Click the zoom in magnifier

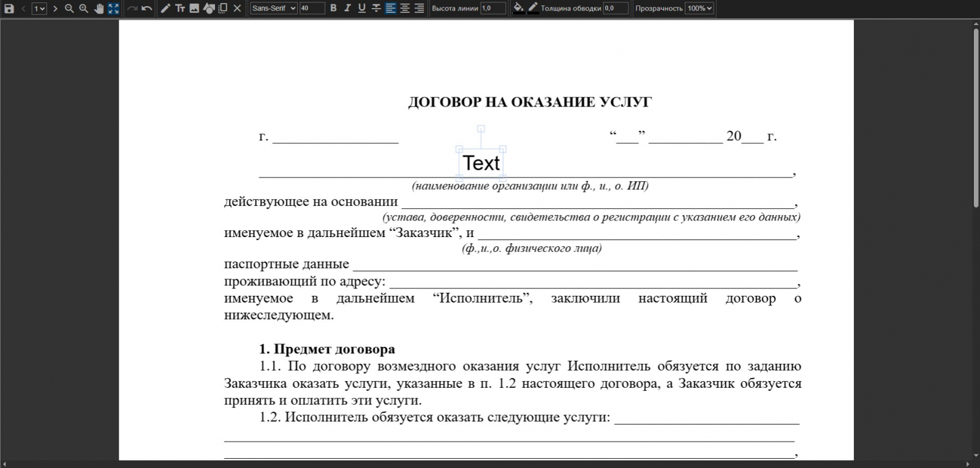[84, 9]
